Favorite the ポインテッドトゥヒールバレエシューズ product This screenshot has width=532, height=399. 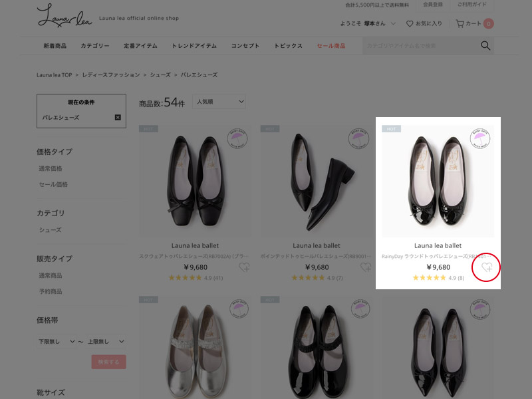(364, 267)
